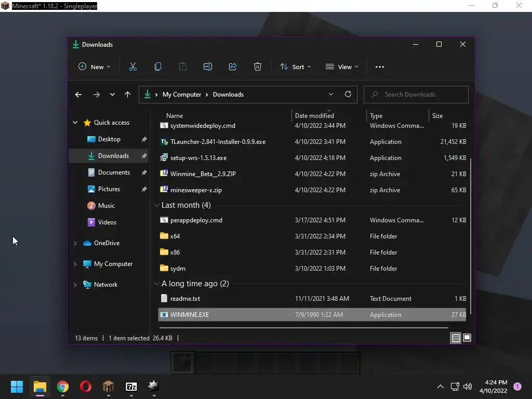Open the See more ellipsis menu

click(x=380, y=67)
